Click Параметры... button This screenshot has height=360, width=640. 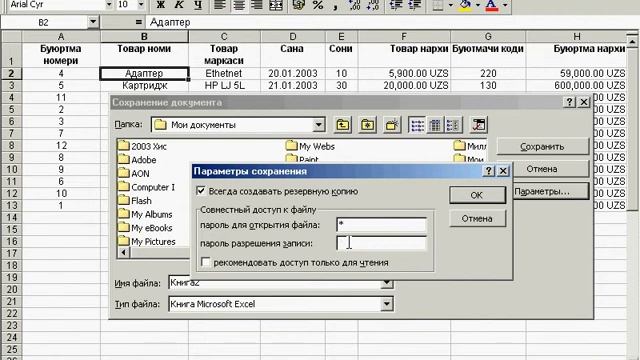550,191
